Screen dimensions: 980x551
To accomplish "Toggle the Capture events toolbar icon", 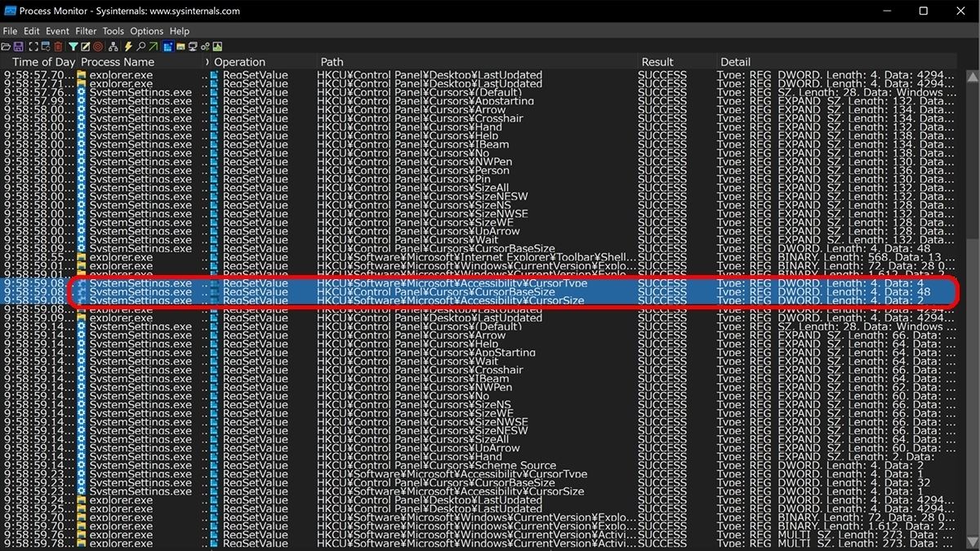I will [33, 47].
